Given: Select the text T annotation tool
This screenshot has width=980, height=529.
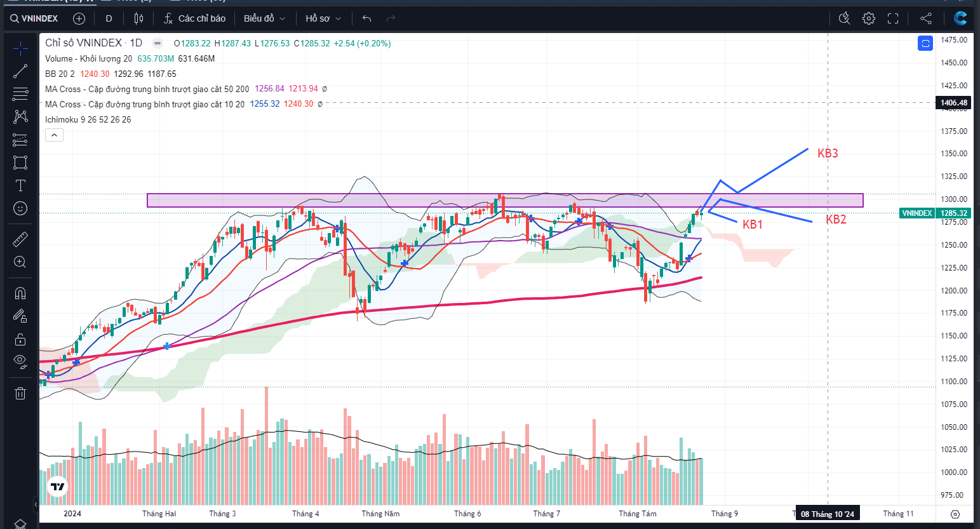Looking at the screenshot, I should tap(20, 185).
